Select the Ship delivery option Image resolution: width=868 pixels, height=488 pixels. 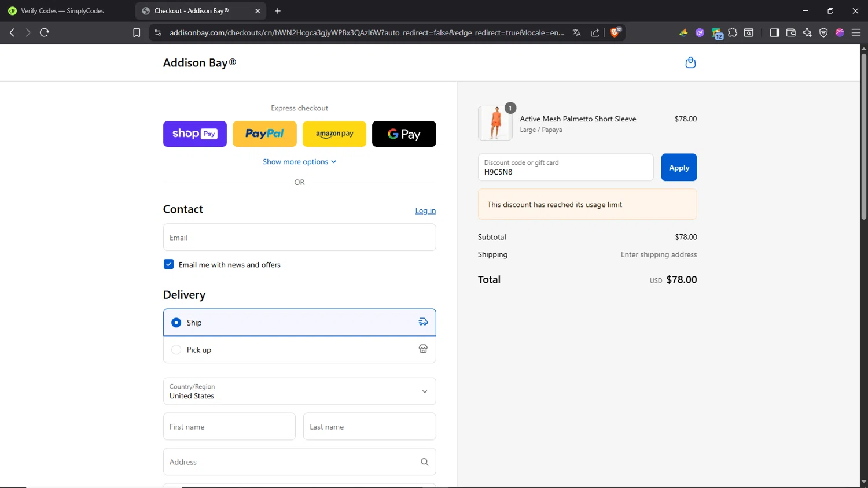point(299,322)
